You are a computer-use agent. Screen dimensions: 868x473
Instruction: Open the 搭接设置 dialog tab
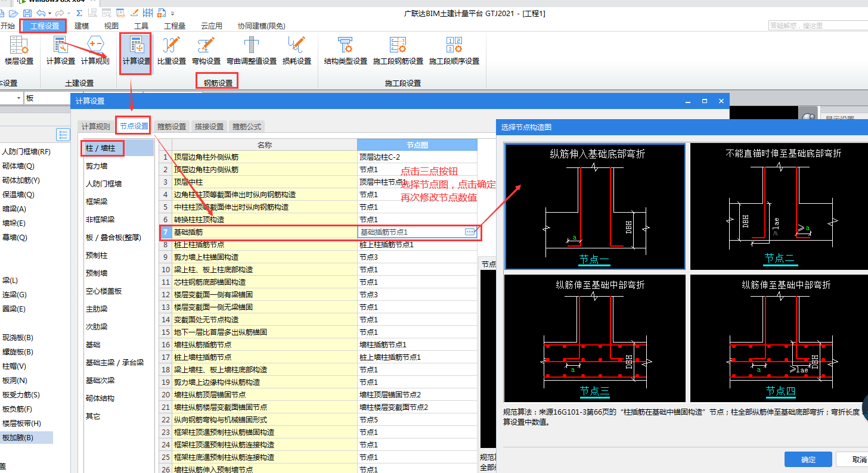pyautogui.click(x=209, y=126)
